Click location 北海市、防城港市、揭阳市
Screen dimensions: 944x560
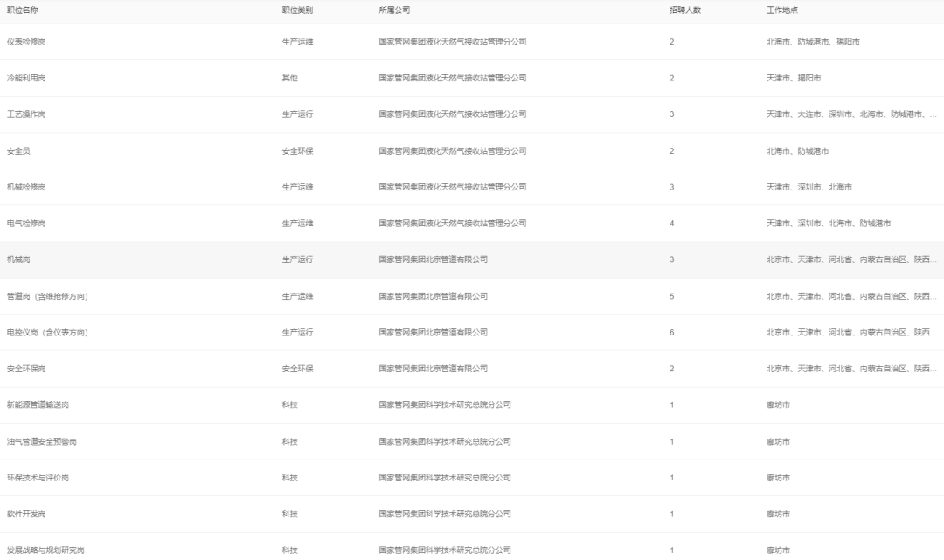[813, 42]
